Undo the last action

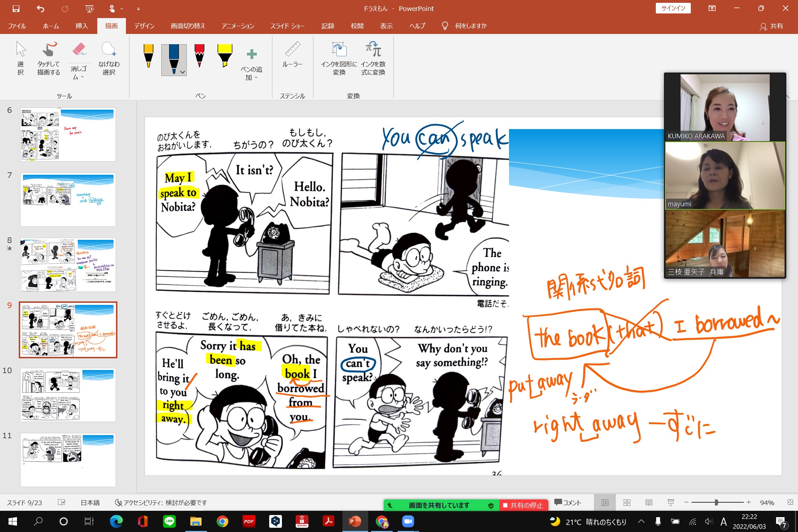click(x=40, y=8)
